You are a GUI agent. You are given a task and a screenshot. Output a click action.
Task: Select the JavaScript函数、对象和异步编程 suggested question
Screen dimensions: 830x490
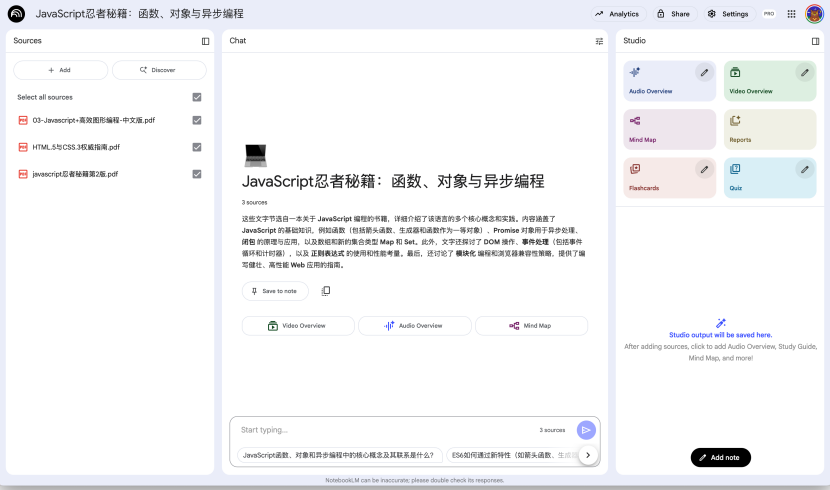339,455
